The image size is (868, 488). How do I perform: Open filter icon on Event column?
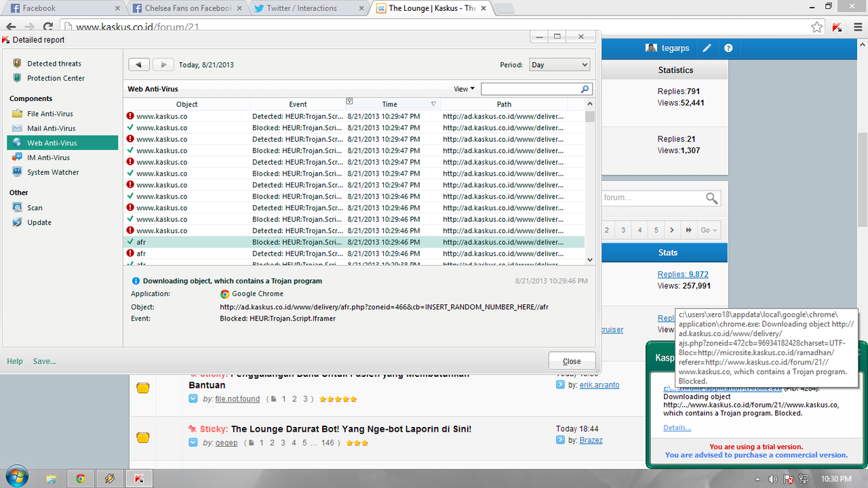(x=349, y=102)
